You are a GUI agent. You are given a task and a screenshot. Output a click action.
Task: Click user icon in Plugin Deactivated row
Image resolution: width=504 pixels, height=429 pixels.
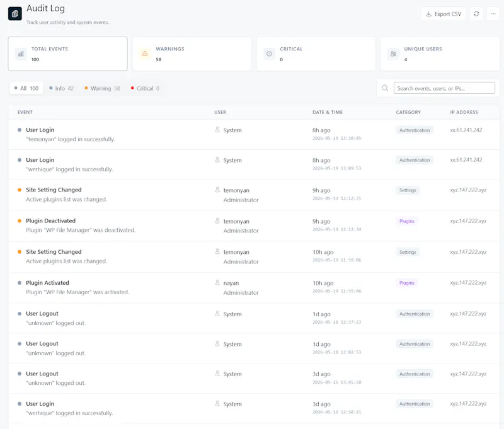217,220
